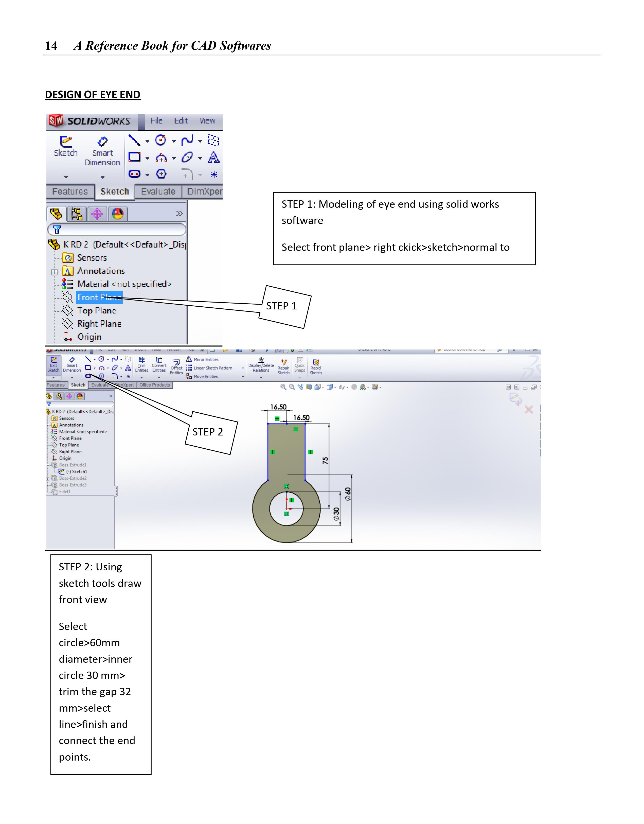644x824 pixels.
Task: Open the Edit menu
Action: 181,121
